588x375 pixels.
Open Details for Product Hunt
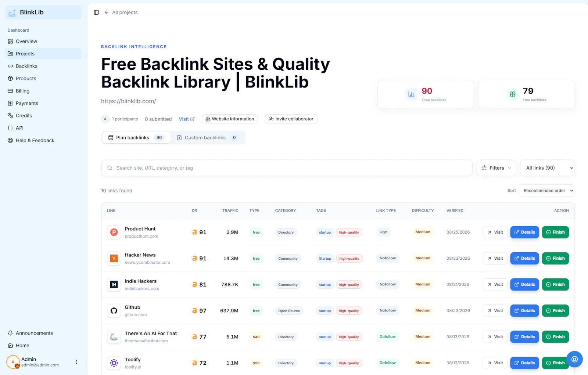click(x=524, y=232)
